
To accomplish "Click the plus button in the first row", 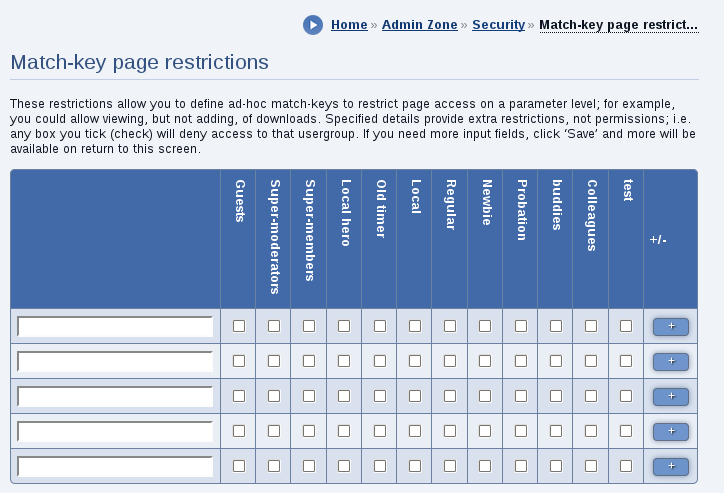I will (x=671, y=326).
